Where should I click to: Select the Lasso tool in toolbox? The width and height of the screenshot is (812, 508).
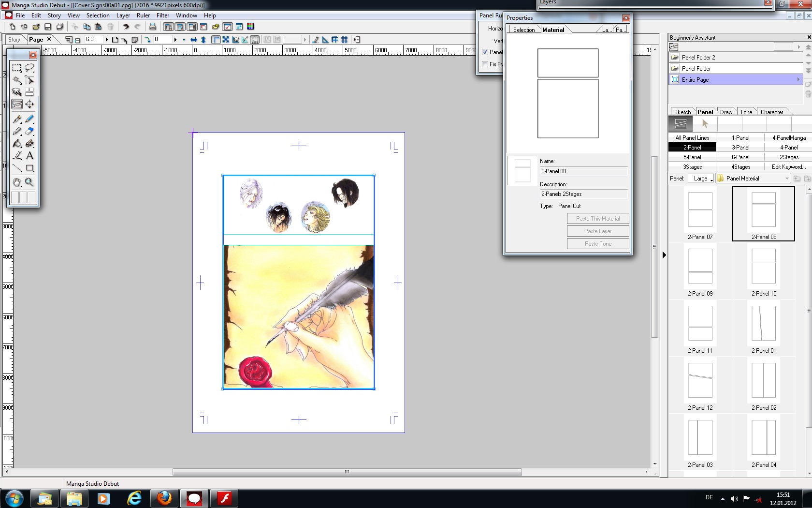(29, 68)
